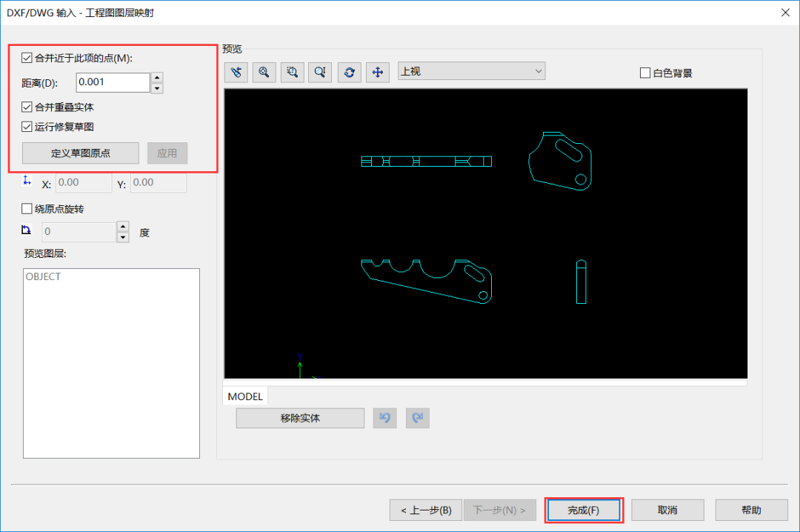Choose the zoom to area tool
This screenshot has width=800, height=532.
pos(292,72)
